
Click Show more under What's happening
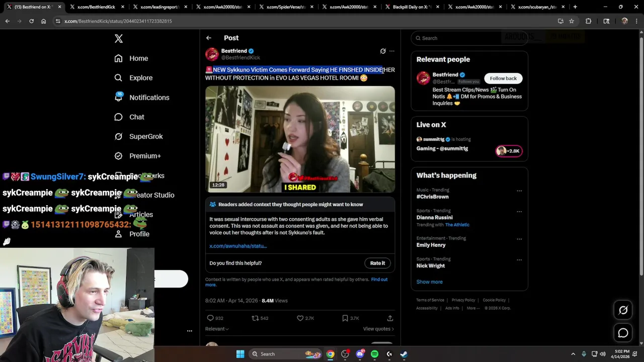pos(429,282)
